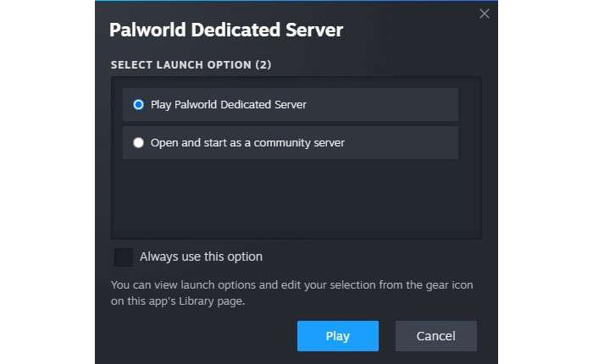Viewport: 593px width, 364px height.
Task: Click empty space below the launch options list
Action: pos(296,200)
